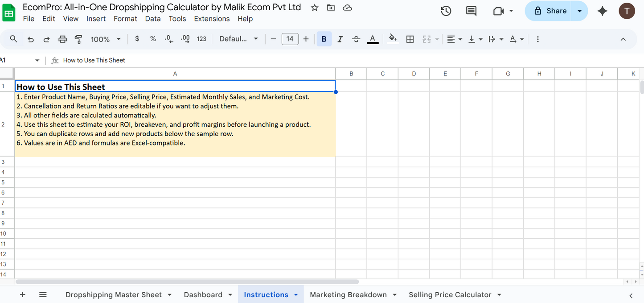Toggle italic formatting
Viewport: 644px width, 303px height.
pyautogui.click(x=340, y=39)
